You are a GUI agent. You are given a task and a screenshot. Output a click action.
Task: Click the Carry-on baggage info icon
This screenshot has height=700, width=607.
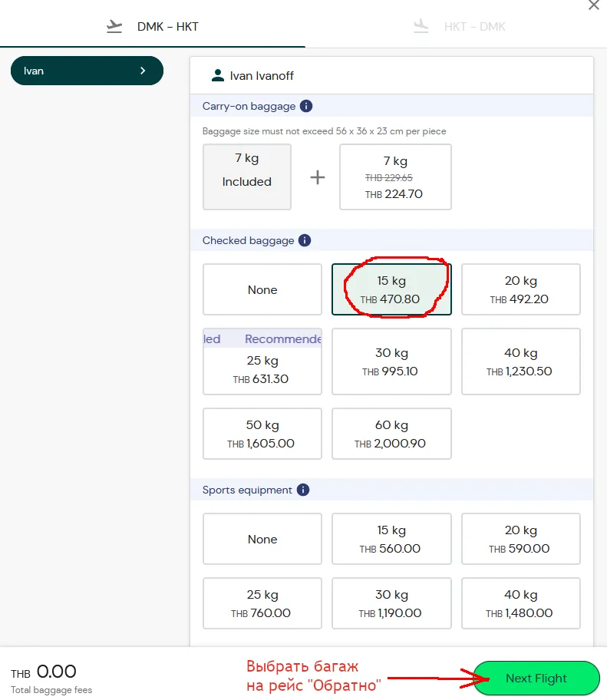click(x=306, y=107)
